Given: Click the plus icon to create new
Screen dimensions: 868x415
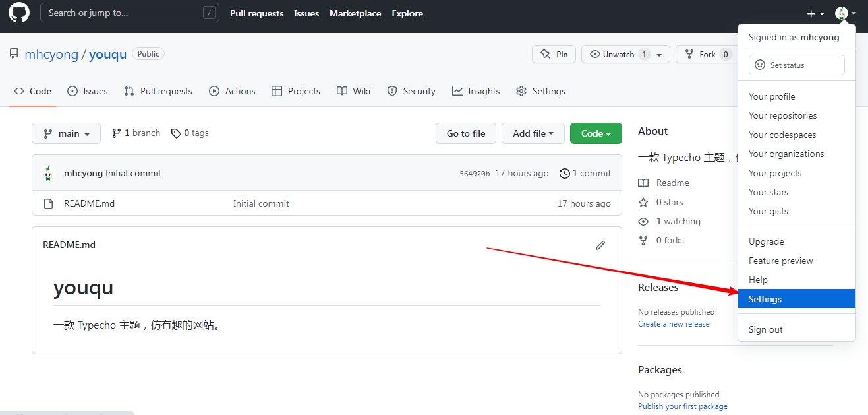Looking at the screenshot, I should (815, 13).
